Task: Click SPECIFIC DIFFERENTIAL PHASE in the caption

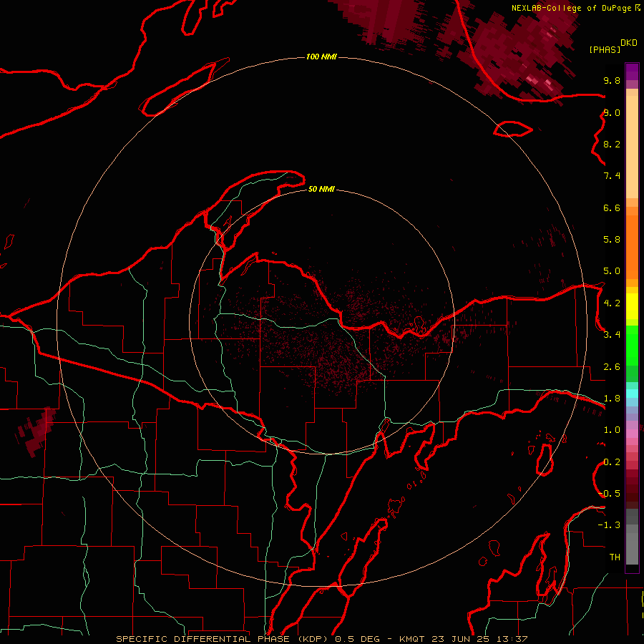Action: (x=204, y=639)
